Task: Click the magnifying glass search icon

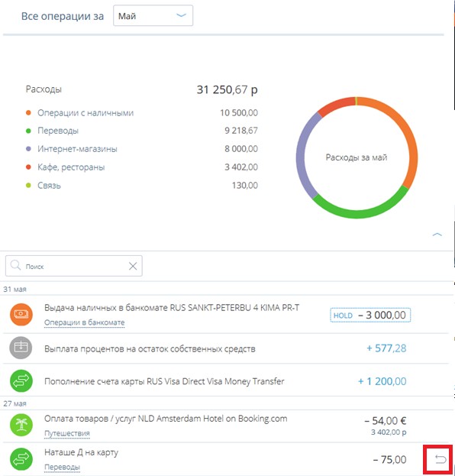Action: click(x=15, y=266)
